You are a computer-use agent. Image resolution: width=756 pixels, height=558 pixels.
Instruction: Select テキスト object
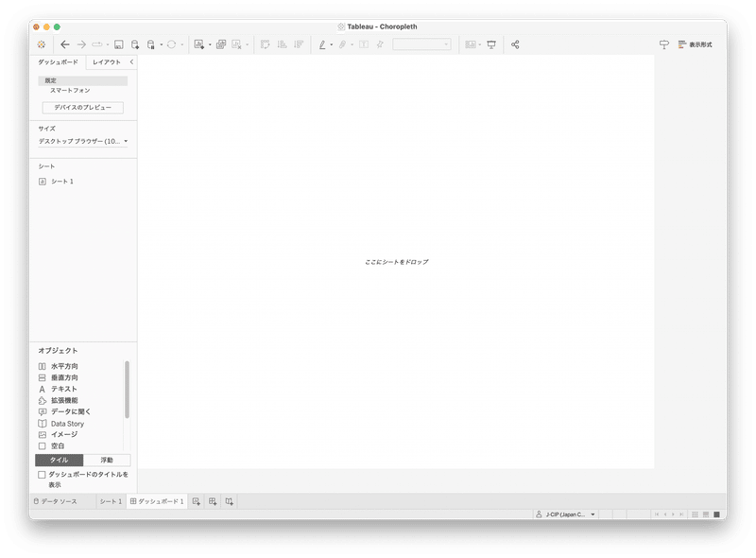[x=58, y=389]
